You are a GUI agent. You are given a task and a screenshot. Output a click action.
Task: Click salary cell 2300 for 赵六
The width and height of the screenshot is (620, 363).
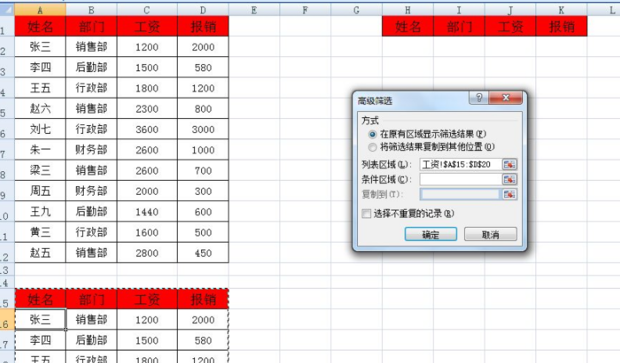pyautogui.click(x=147, y=108)
